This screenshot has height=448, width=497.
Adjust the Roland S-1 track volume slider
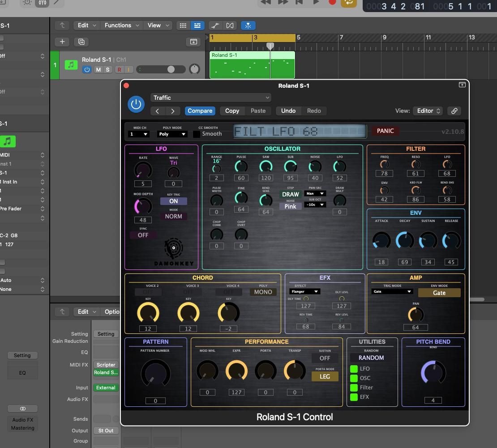[161, 69]
